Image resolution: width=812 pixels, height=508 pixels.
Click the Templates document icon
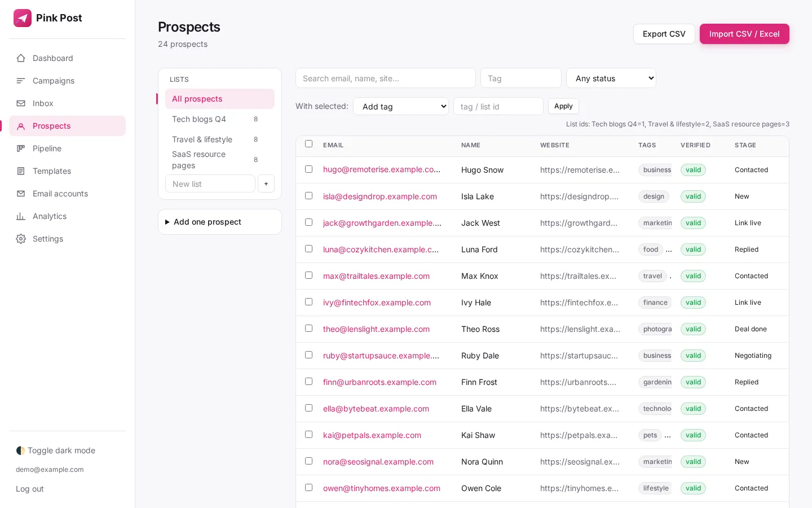pyautogui.click(x=21, y=171)
